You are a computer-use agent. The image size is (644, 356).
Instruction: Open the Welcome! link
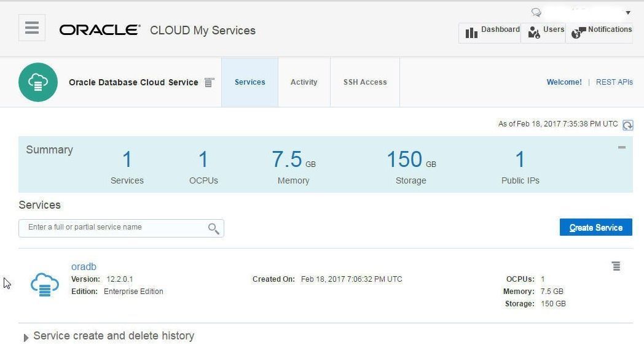pos(564,82)
